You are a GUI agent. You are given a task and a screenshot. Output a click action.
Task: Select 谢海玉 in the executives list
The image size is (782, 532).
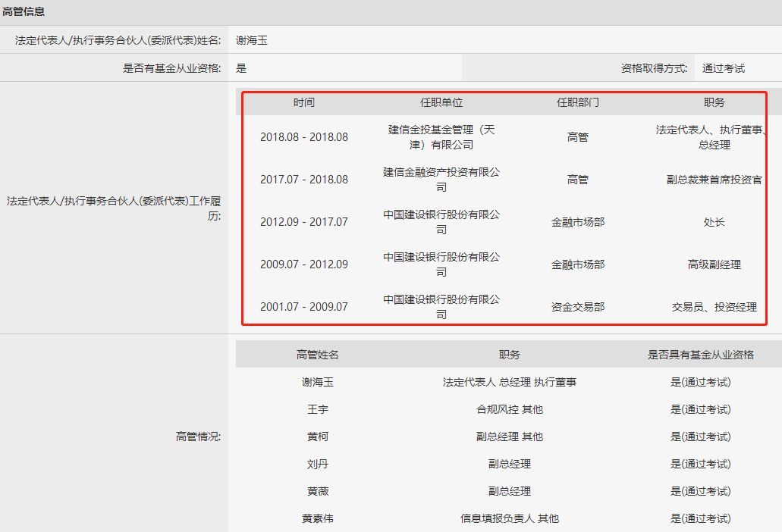click(318, 382)
